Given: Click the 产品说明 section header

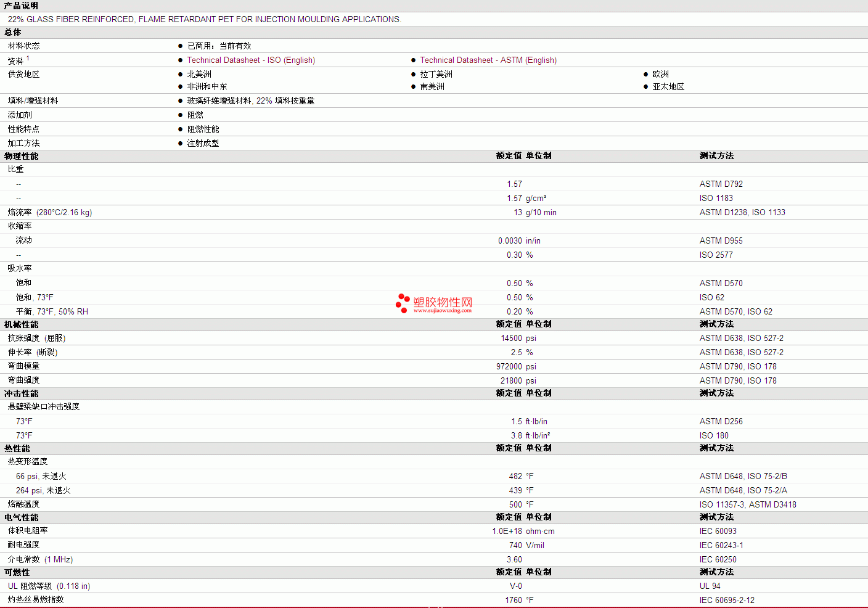Looking at the screenshot, I should [21, 6].
